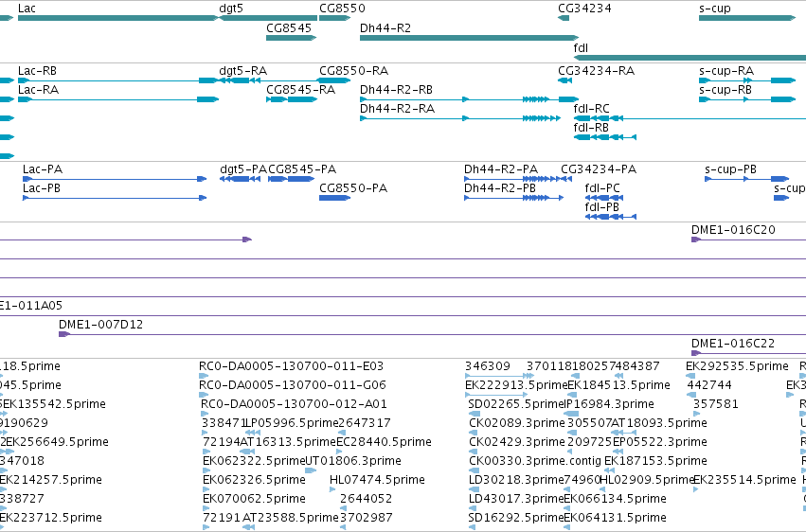Select the 'dgt5-RA' transcript label
This screenshot has height=532, width=806.
tap(243, 70)
